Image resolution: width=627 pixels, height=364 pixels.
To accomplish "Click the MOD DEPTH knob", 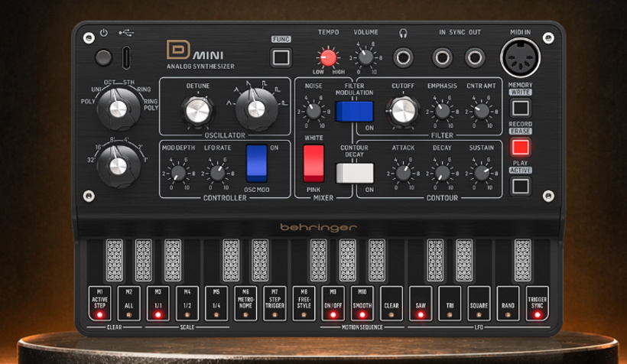I will [x=178, y=173].
